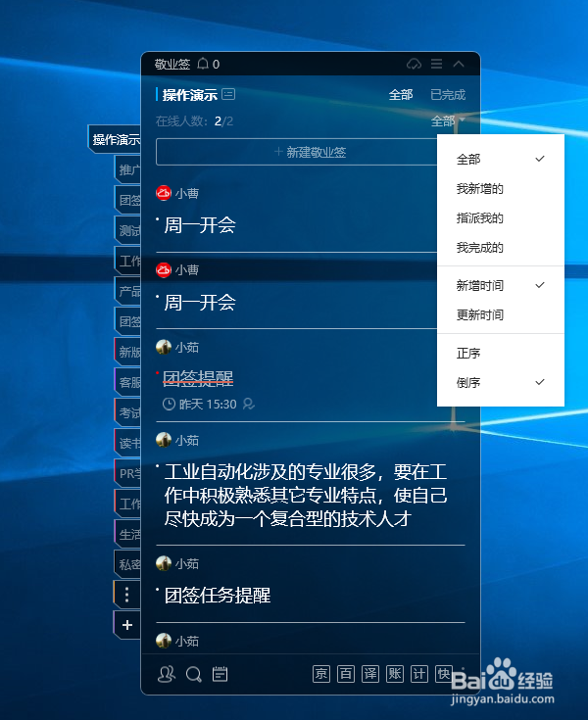Click the 京 shortcut icon
Image resolution: width=588 pixels, height=720 pixels.
pyautogui.click(x=321, y=674)
